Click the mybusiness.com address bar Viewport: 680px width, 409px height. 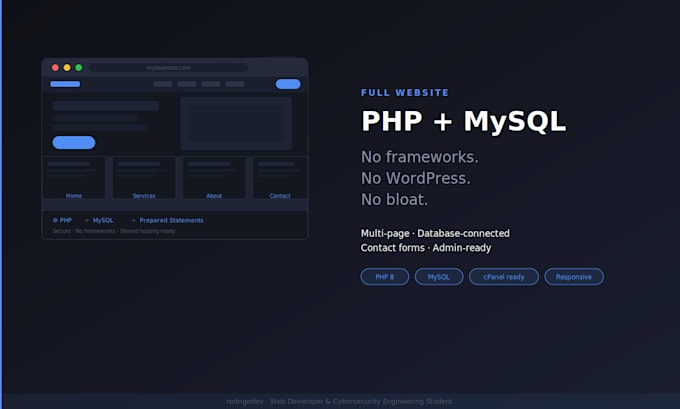(168, 68)
